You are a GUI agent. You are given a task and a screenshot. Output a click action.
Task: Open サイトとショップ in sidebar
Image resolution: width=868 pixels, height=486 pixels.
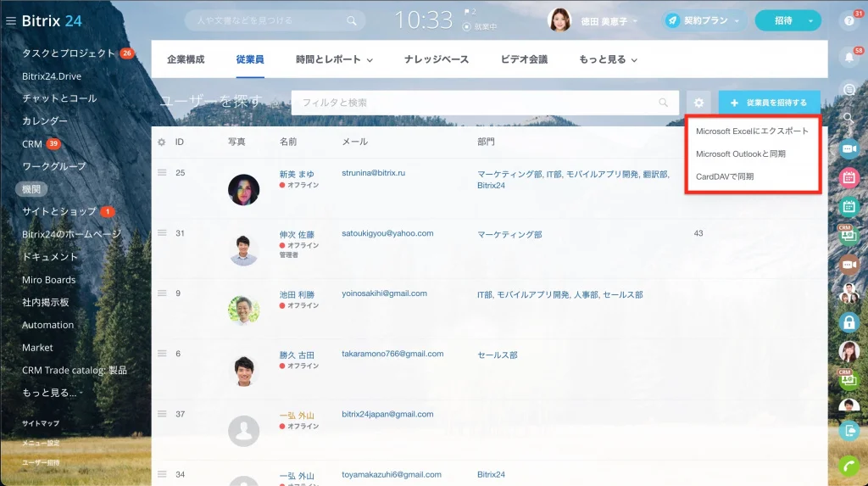59,211
